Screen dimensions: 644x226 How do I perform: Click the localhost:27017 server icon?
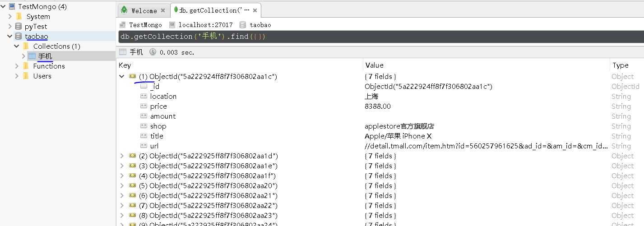point(172,25)
